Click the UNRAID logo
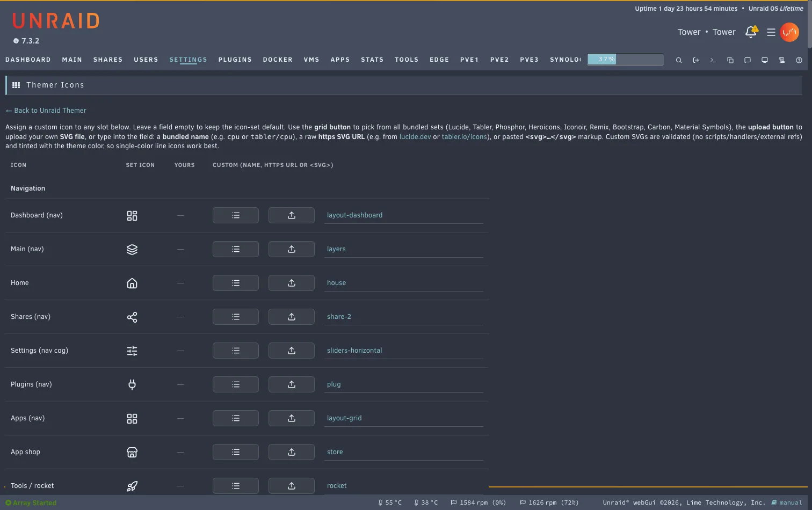Viewport: 812px width, 510px height. click(56, 21)
